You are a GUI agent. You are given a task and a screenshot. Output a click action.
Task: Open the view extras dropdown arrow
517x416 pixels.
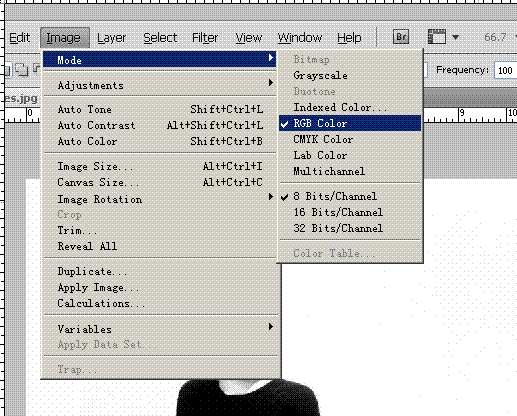click(455, 37)
